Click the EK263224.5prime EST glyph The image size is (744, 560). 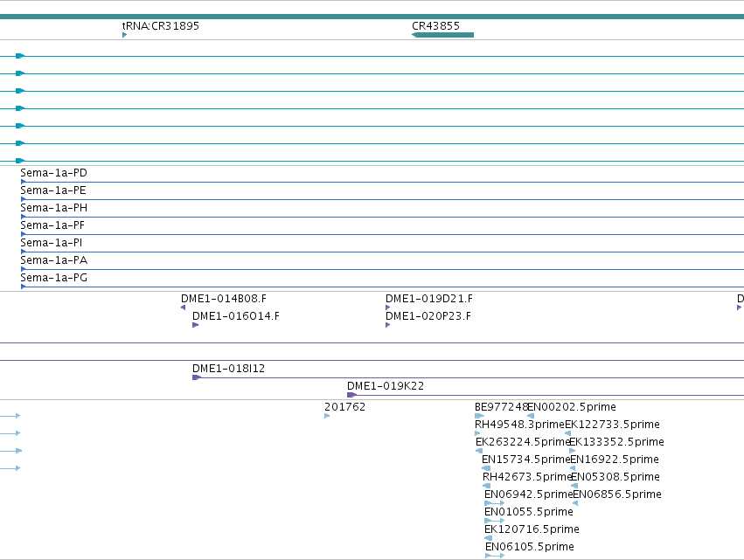pyautogui.click(x=479, y=451)
